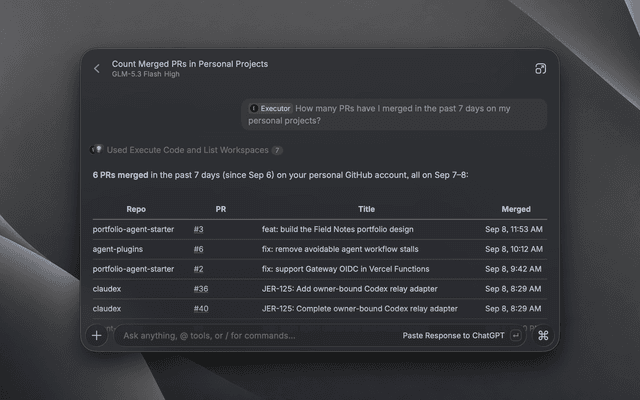Click the Executor tool badge icon
640x400 pixels.
click(x=254, y=109)
